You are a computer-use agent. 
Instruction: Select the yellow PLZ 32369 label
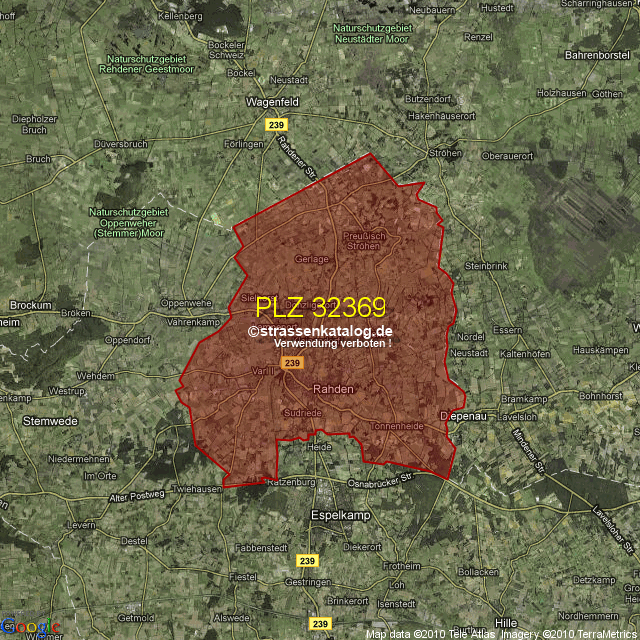(320, 307)
